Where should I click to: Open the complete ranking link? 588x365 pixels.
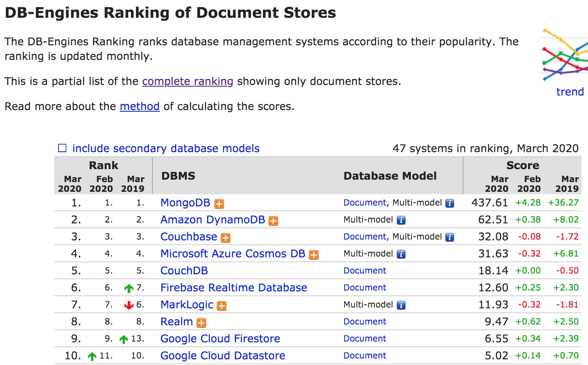[x=188, y=81]
